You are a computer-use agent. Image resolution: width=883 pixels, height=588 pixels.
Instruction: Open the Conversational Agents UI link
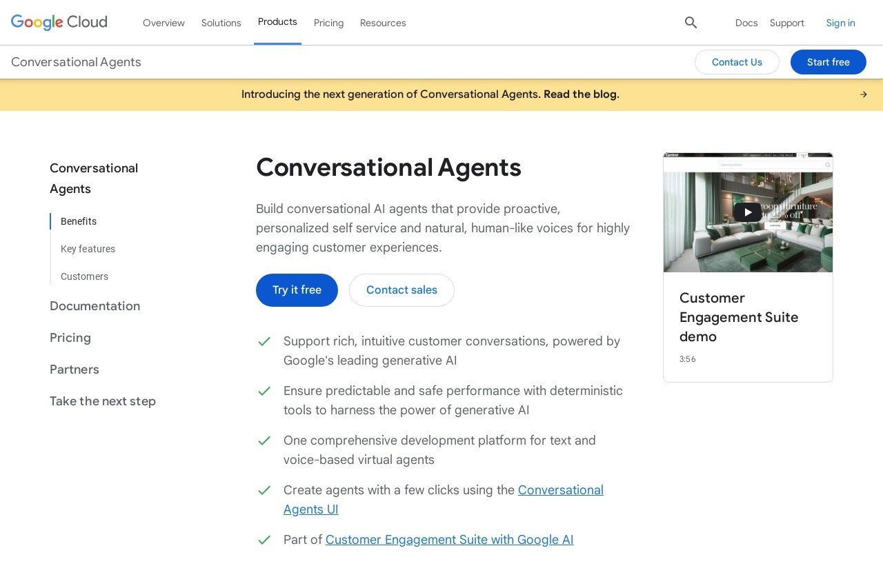coord(444,500)
